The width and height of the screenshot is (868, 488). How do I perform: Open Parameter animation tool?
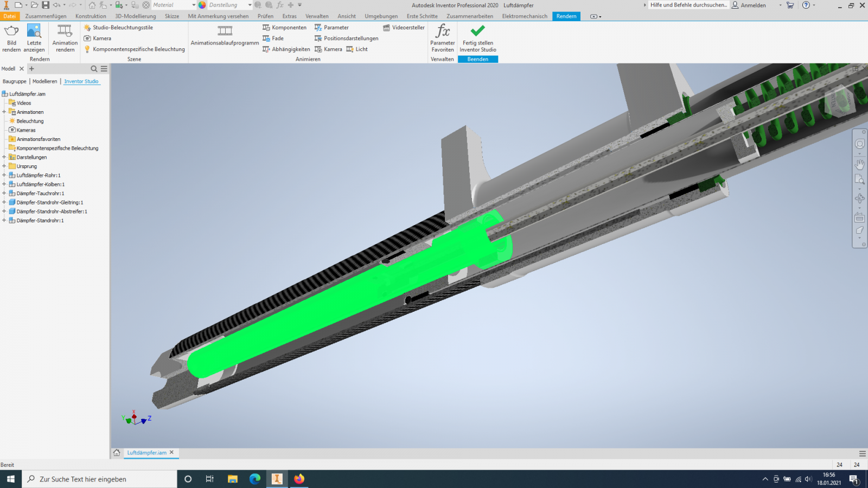point(332,28)
